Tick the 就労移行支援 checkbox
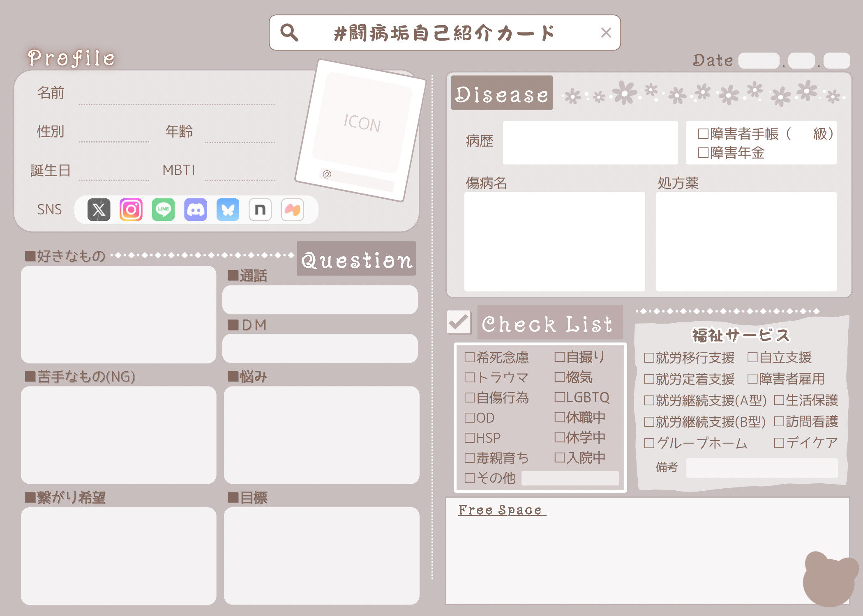The image size is (863, 616). (x=649, y=358)
